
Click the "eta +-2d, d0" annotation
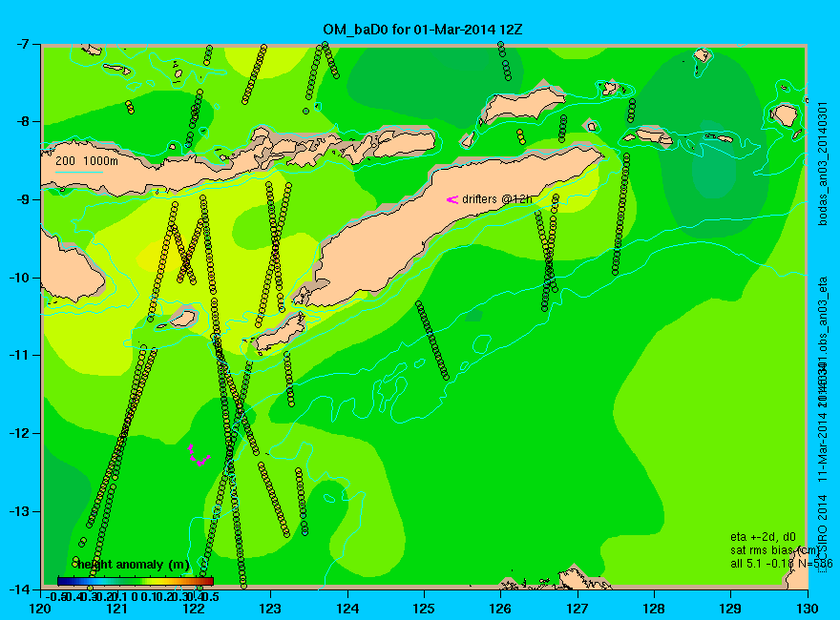pyautogui.click(x=763, y=537)
